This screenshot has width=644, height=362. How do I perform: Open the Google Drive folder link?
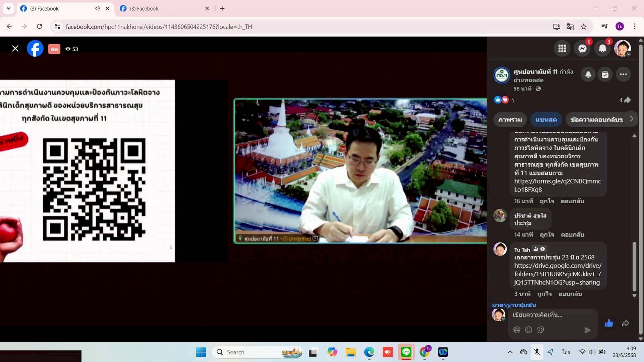(558, 274)
